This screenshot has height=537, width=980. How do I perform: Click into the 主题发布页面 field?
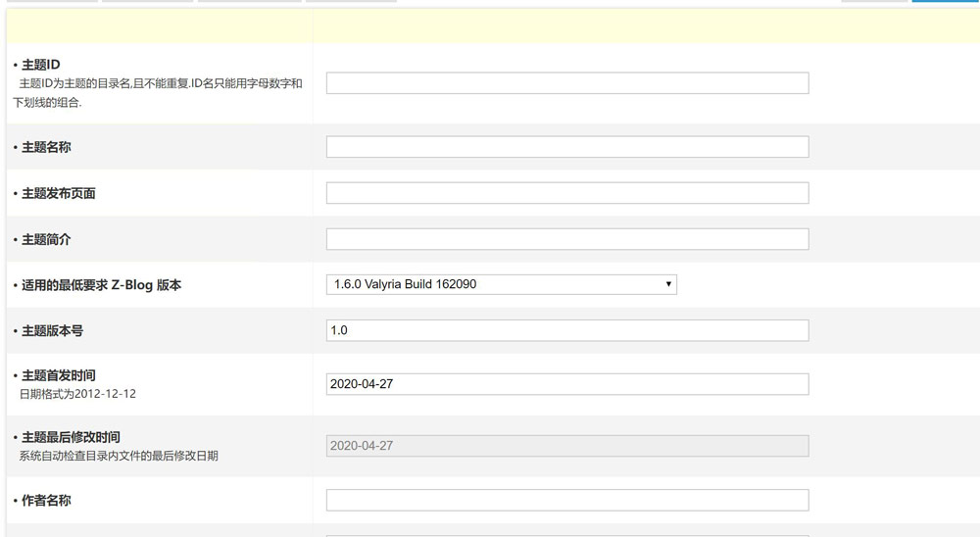[x=566, y=193]
